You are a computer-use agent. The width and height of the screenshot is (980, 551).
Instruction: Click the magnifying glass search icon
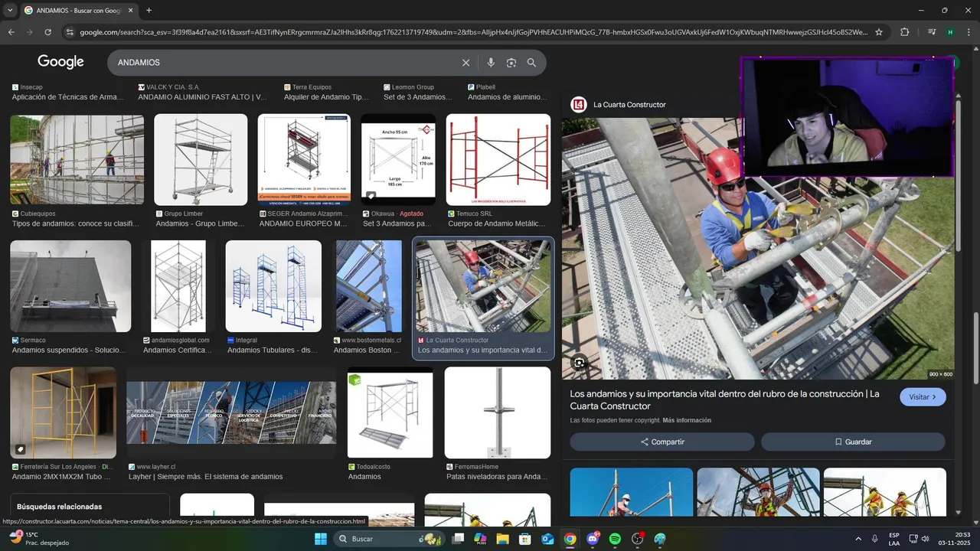(531, 63)
